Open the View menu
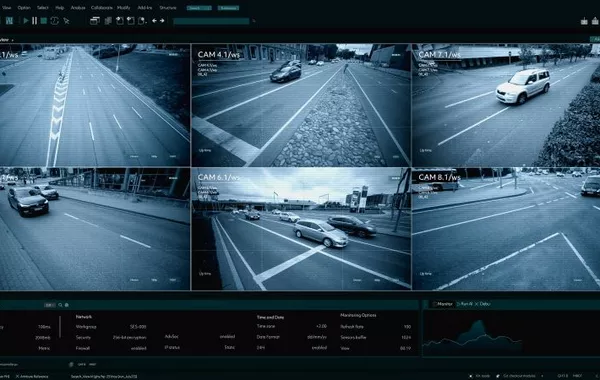This screenshot has height=380, width=600. pos(7,8)
